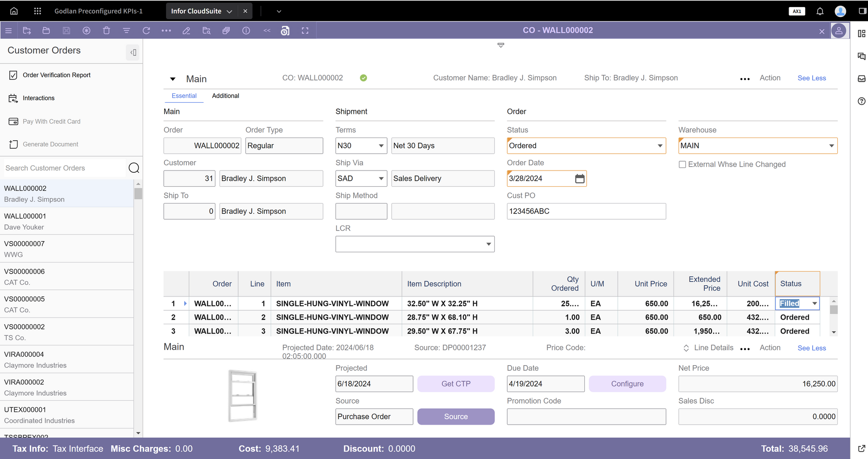Open the notifications bell icon
Image resolution: width=868 pixels, height=459 pixels.
pos(820,11)
